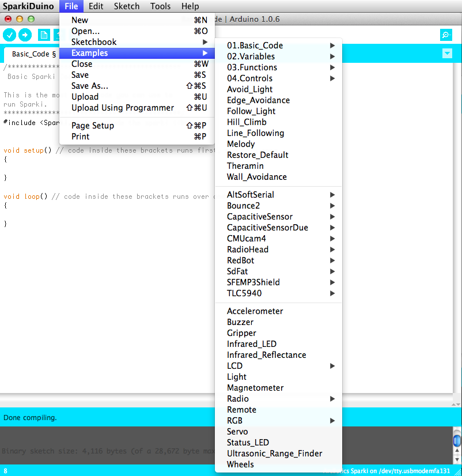Expand the 04.Controls examples submenu
This screenshot has width=462, height=476.
point(279,78)
